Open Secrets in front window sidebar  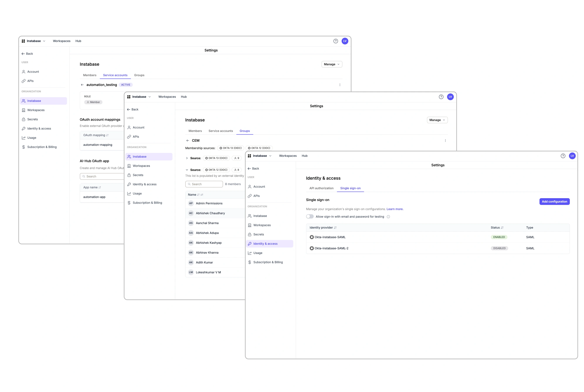269,235
